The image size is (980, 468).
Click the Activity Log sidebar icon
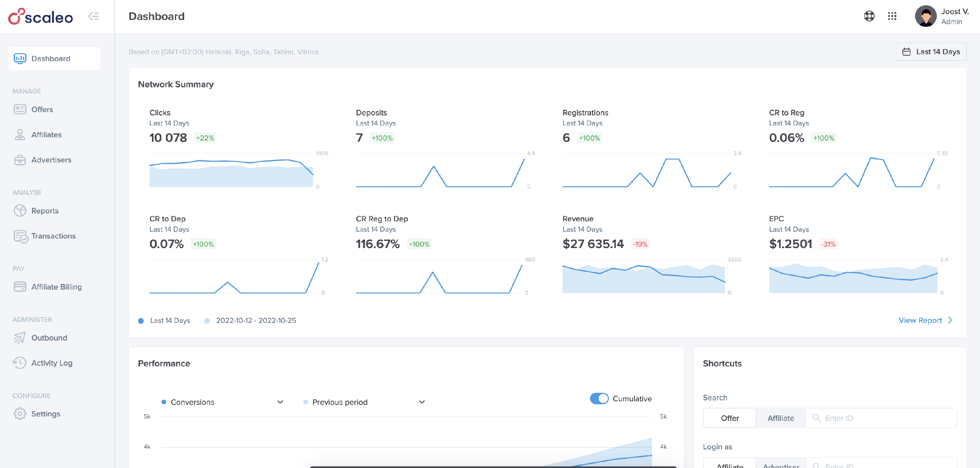click(19, 362)
